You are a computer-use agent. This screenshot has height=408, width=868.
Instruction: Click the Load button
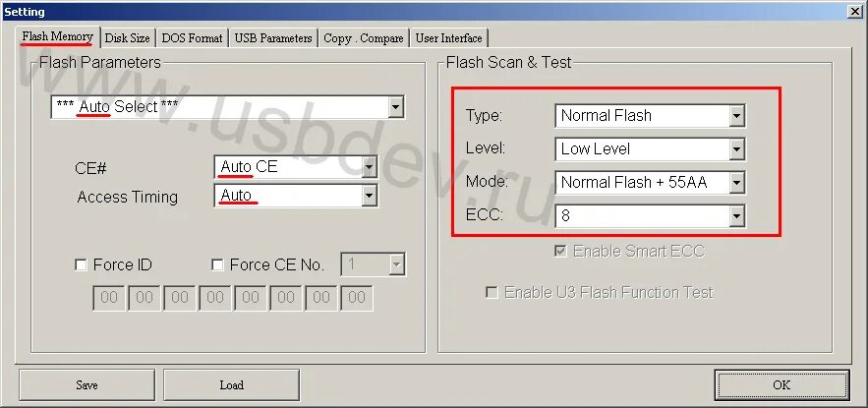pos(231,384)
